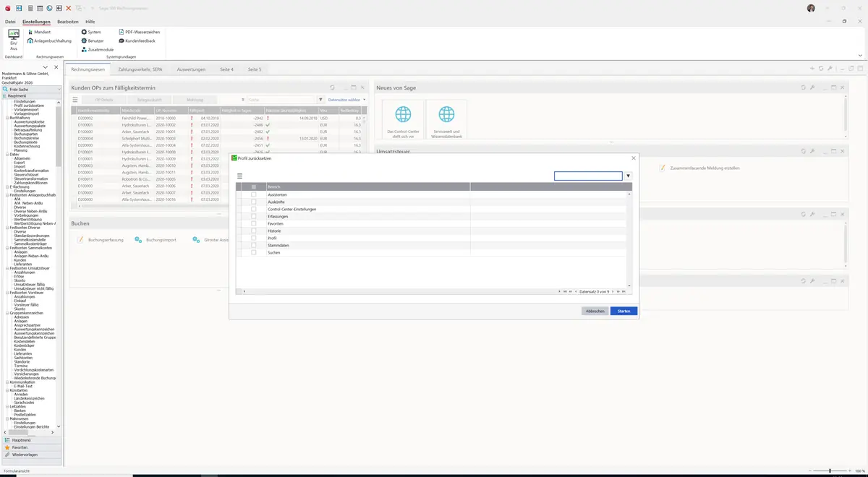This screenshot has width=868, height=477.
Task: Open the Datei menu
Action: pos(10,22)
